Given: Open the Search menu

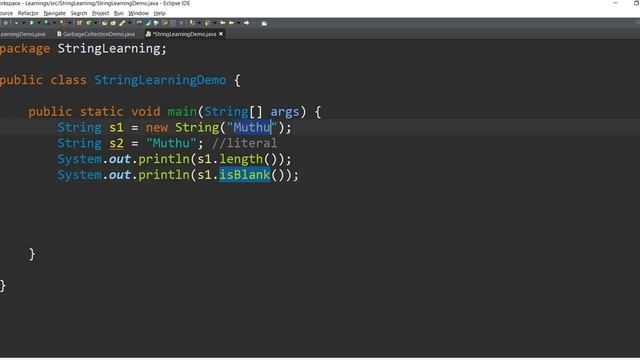Looking at the screenshot, I should 78,13.
